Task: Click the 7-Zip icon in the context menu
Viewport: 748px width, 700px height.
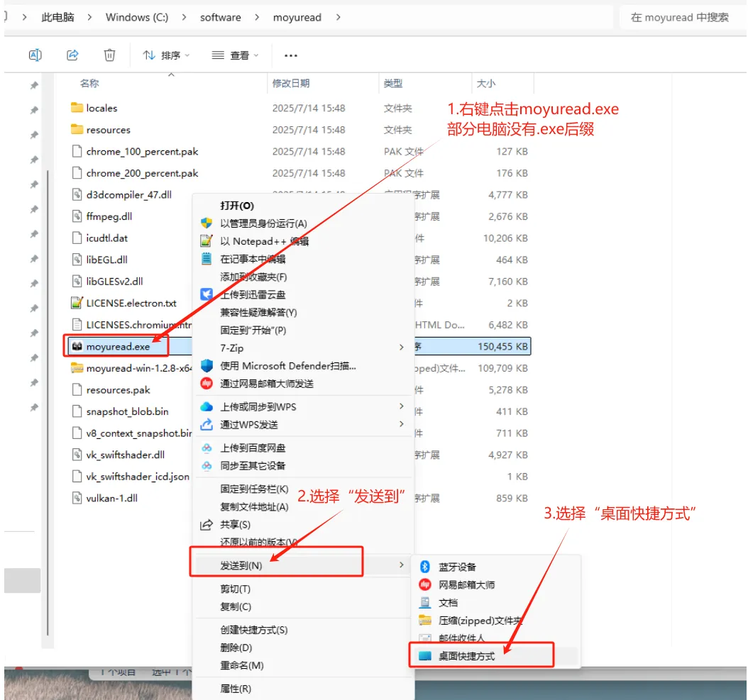Action: [x=208, y=348]
